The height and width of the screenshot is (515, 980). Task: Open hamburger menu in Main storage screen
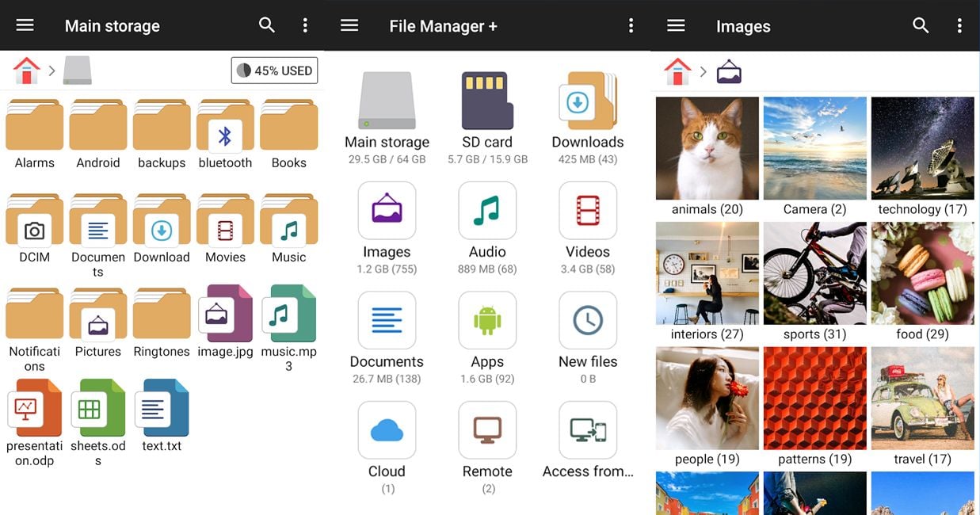click(25, 25)
